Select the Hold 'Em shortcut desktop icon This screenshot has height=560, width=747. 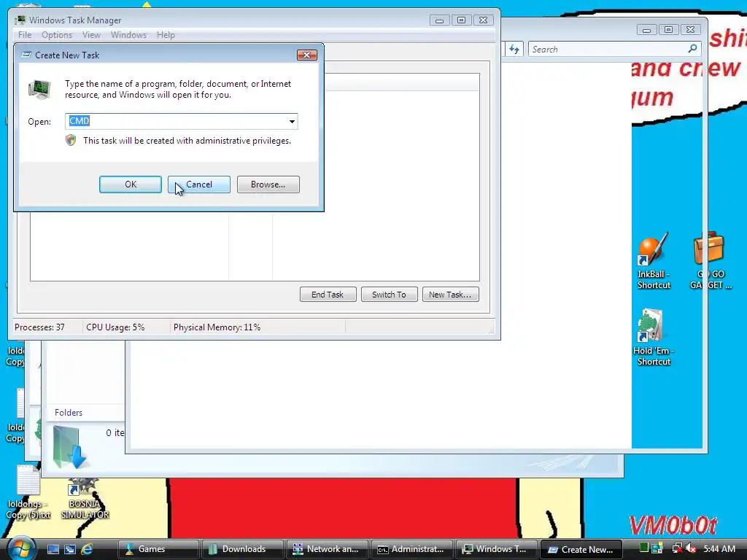coord(654,337)
